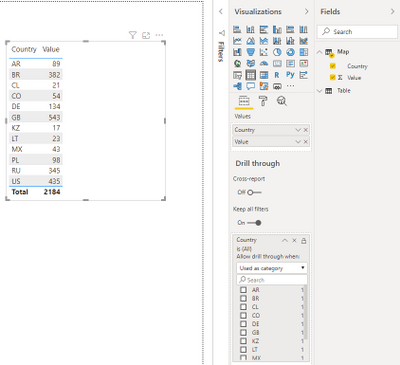Select the R script visual icon
The width and height of the screenshot is (400, 365).
pyautogui.click(x=277, y=75)
